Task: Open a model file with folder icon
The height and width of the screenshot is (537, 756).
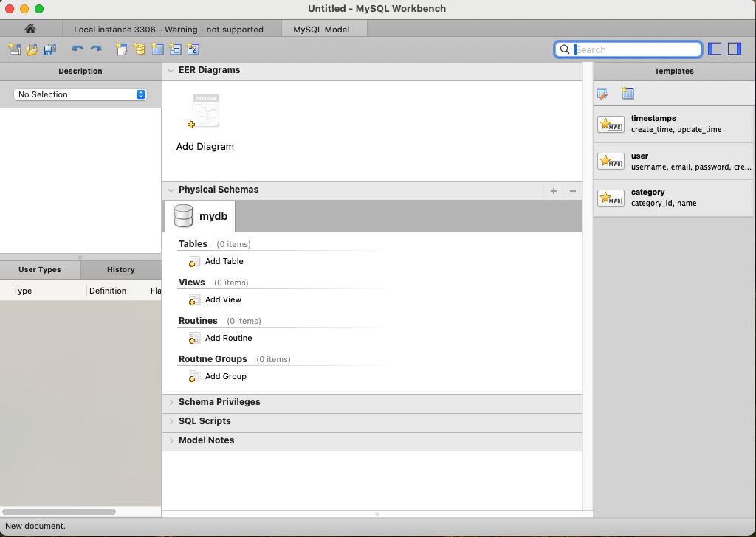Action: [32, 49]
